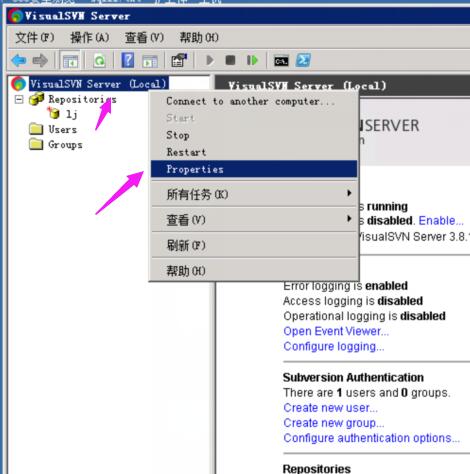This screenshot has height=474, width=470.
Task: Select VisualSVN Server (Local) tree label
Action: (x=98, y=84)
